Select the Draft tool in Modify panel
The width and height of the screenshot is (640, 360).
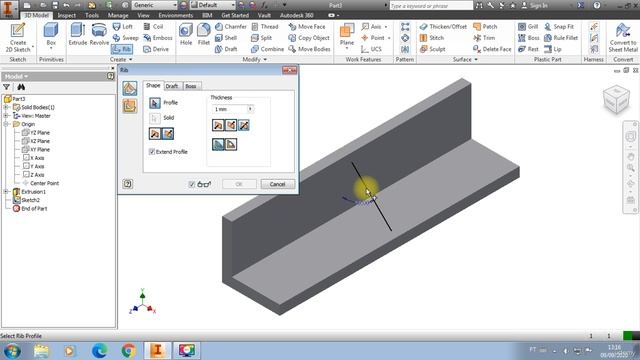(x=226, y=49)
